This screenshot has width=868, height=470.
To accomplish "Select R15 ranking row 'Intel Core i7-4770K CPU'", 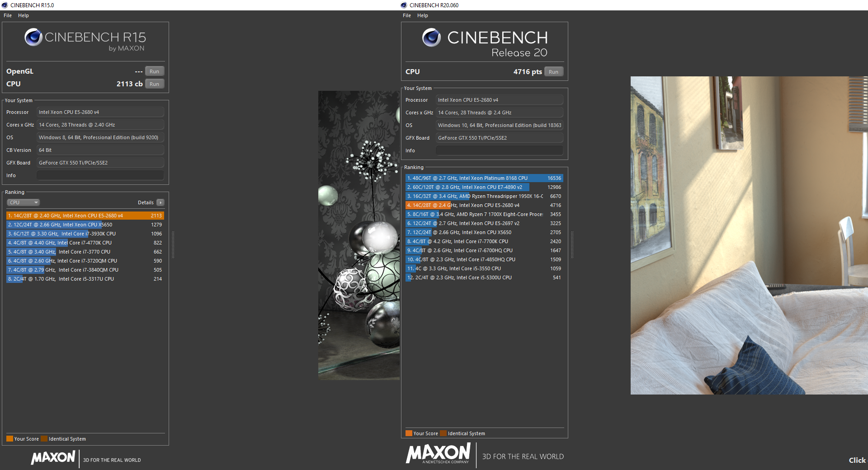I will click(85, 243).
